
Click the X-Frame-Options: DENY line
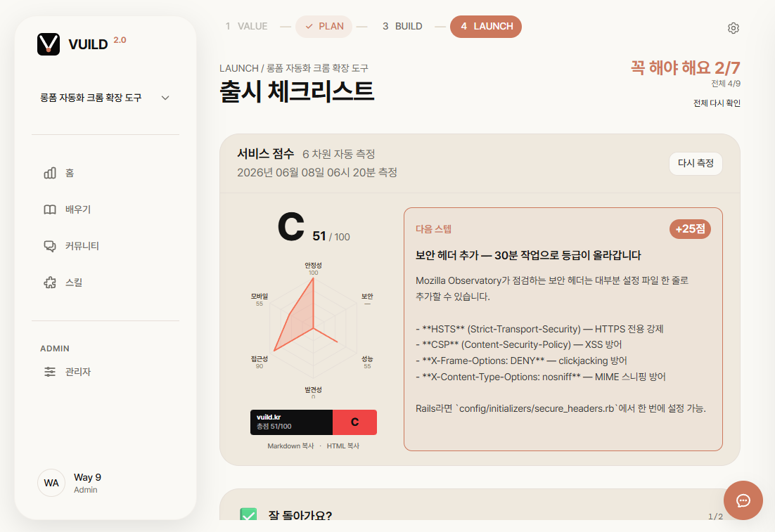pos(521,361)
